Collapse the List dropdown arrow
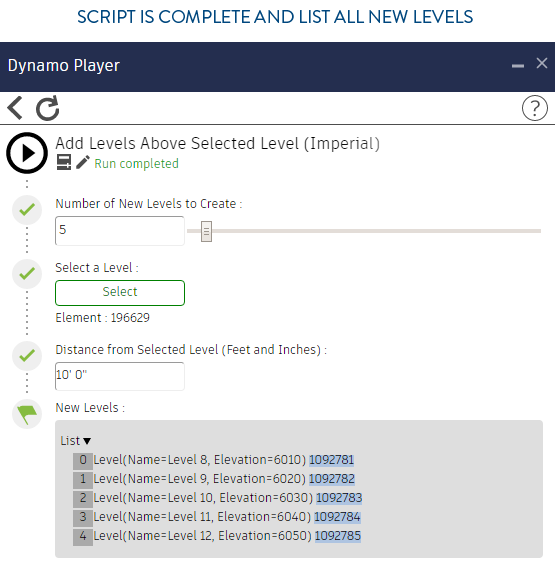 (87, 441)
